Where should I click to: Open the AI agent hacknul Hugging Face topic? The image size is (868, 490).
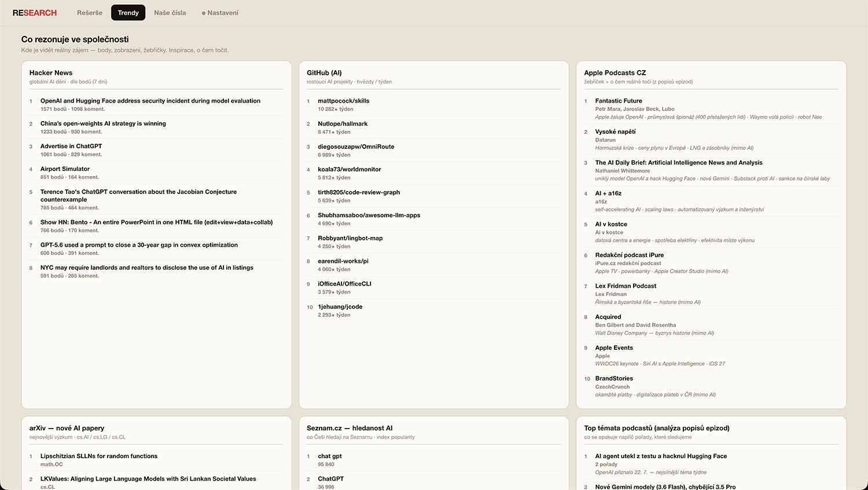click(661, 456)
